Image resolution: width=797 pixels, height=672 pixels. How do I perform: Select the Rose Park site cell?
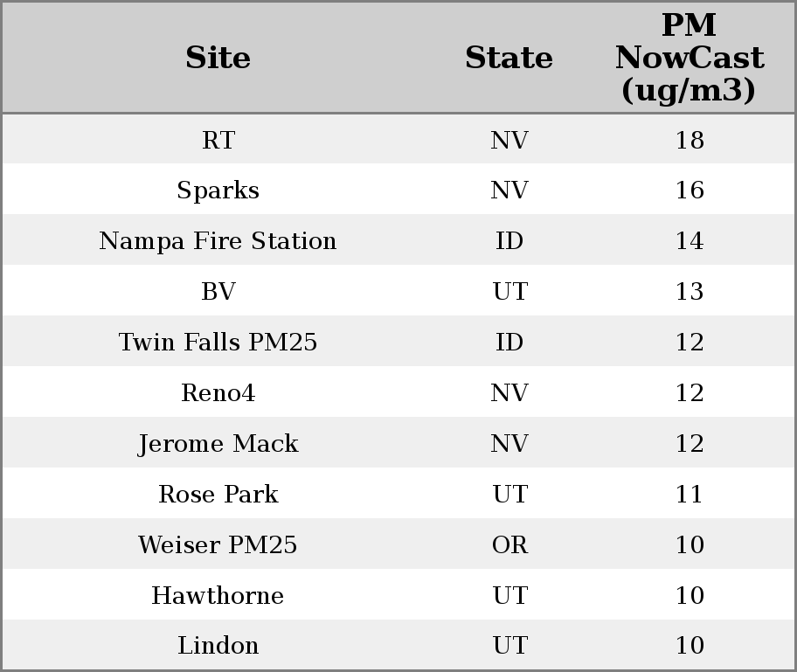[218, 495]
